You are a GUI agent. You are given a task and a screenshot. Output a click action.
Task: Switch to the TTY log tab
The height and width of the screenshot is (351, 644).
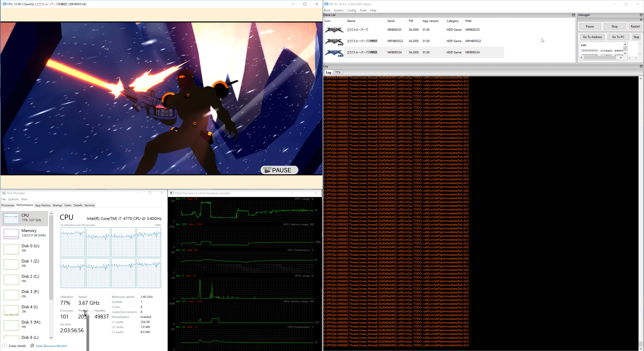pyautogui.click(x=338, y=72)
